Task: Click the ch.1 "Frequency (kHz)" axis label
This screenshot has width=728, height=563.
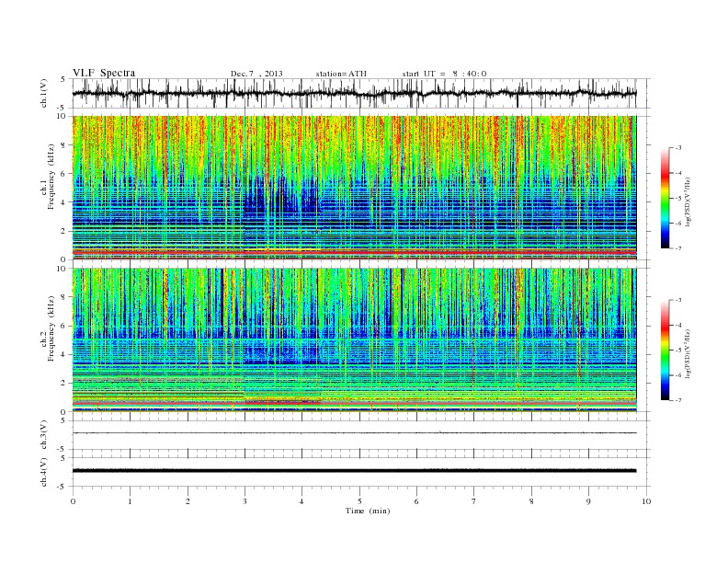Action: (x=51, y=177)
